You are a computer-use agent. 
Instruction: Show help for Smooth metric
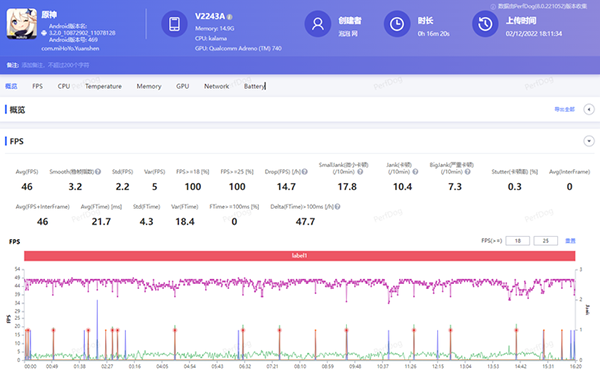[98, 172]
